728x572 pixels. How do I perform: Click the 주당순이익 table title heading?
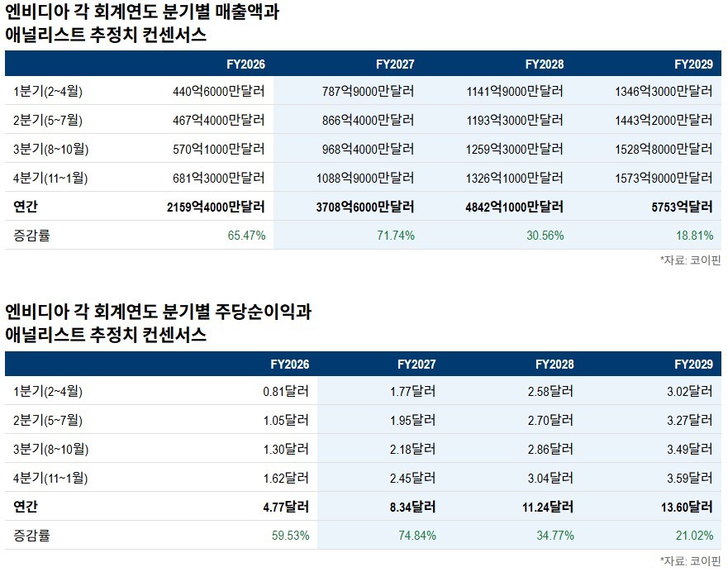point(158,322)
